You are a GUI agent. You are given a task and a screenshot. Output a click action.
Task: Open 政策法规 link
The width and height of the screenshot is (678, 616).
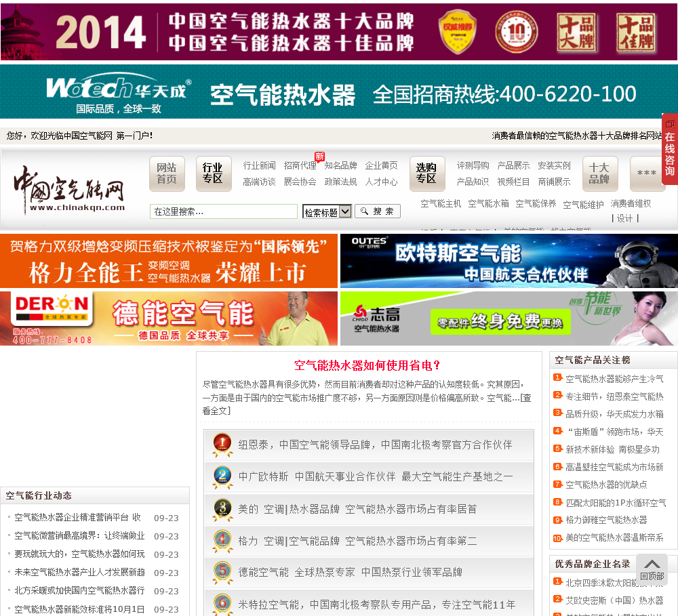[341, 182]
